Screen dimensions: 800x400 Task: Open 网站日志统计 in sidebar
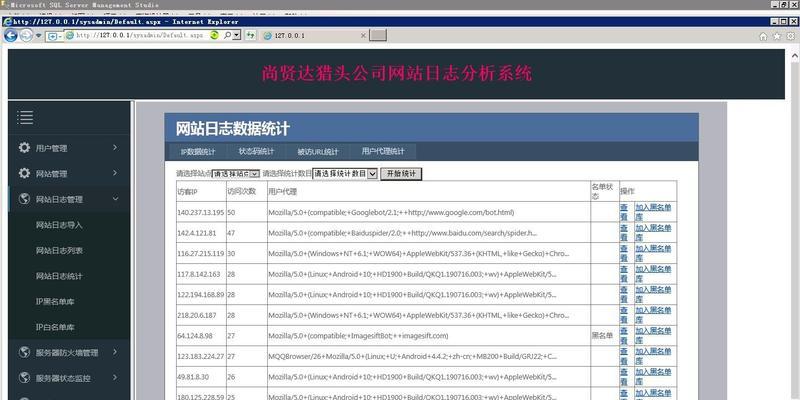pyautogui.click(x=59, y=276)
